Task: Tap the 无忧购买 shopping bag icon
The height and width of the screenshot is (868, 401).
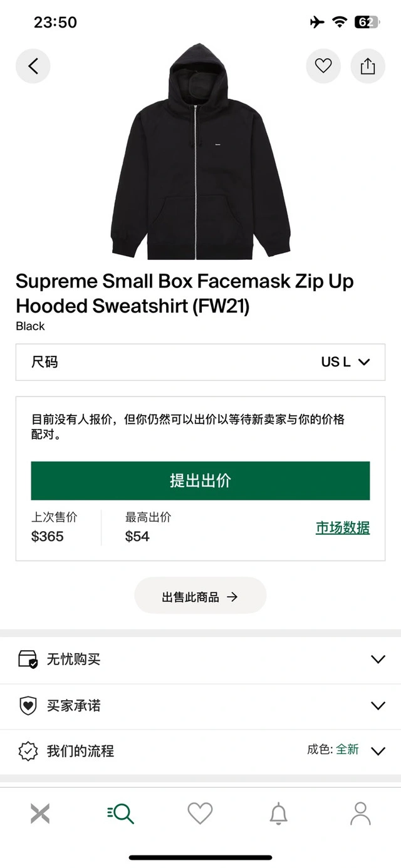Action: [28, 659]
